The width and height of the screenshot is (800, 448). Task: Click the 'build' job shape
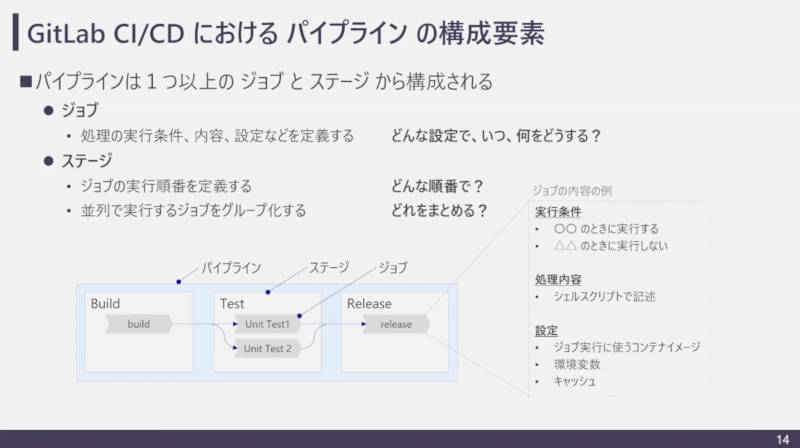point(139,324)
